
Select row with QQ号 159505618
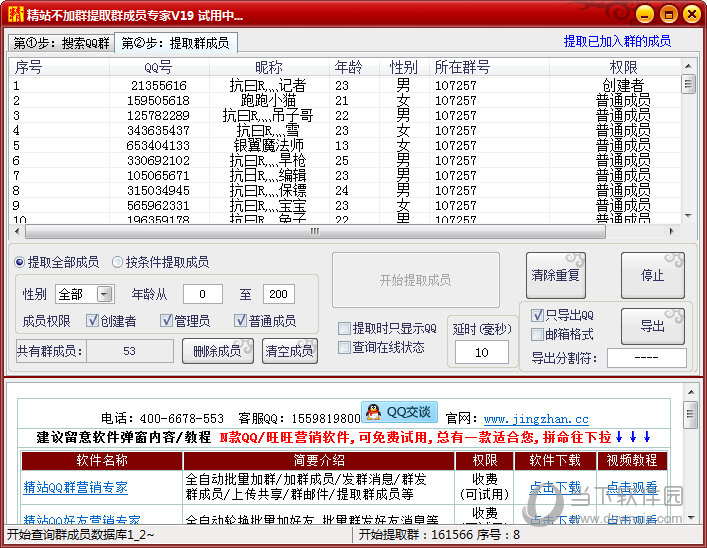tap(345, 100)
